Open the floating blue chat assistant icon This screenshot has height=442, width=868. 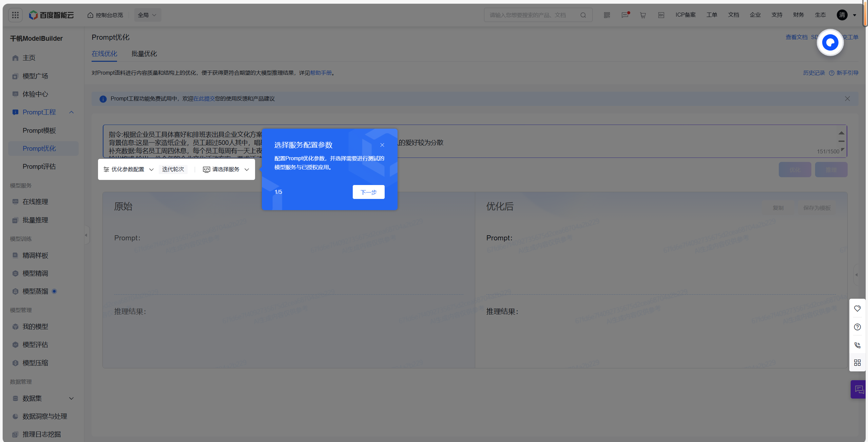pos(830,42)
